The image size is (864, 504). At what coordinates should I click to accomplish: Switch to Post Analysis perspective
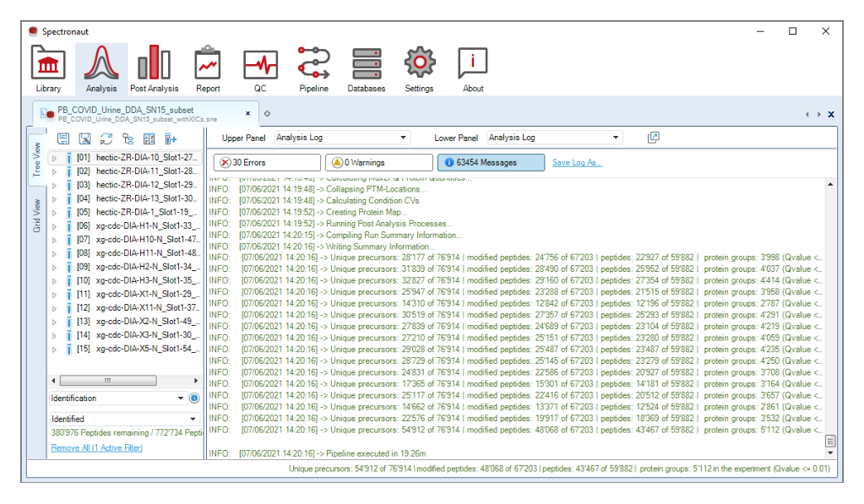(x=155, y=69)
